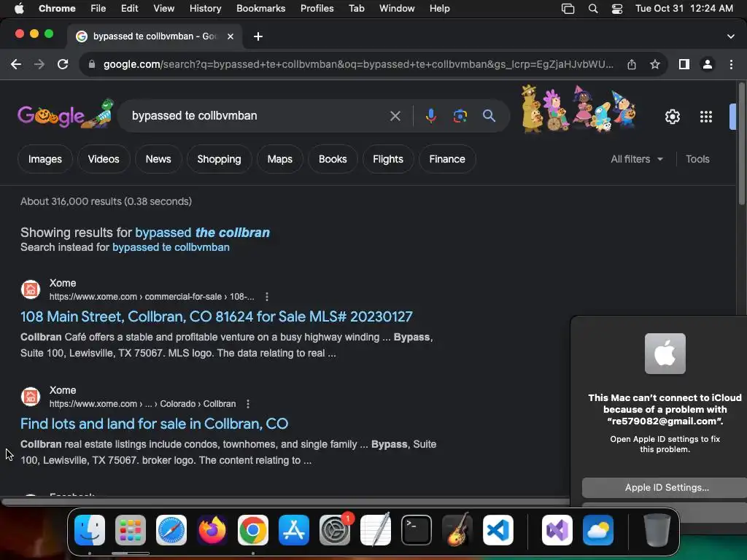The image size is (747, 560).
Task: Open the Apple menu
Action: [x=19, y=9]
